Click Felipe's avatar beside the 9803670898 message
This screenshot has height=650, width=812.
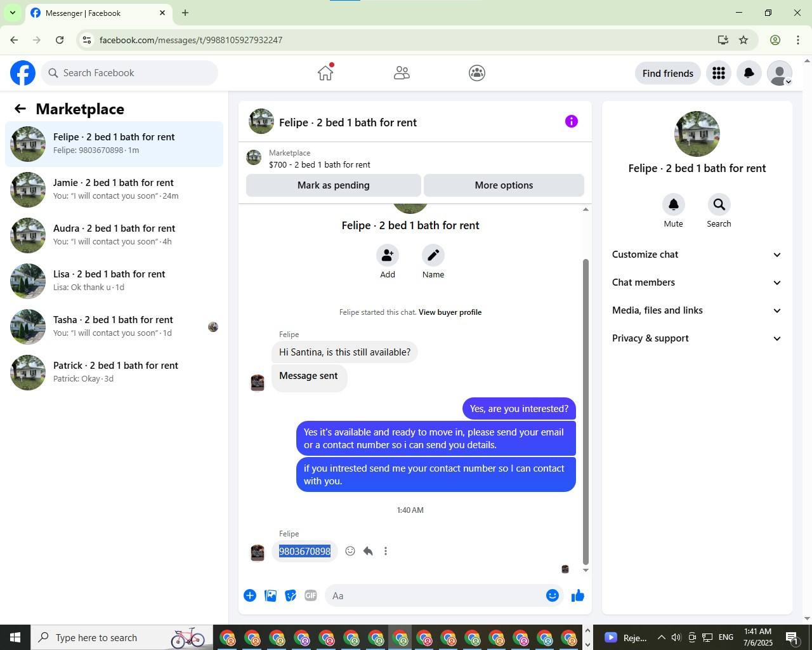pyautogui.click(x=258, y=553)
